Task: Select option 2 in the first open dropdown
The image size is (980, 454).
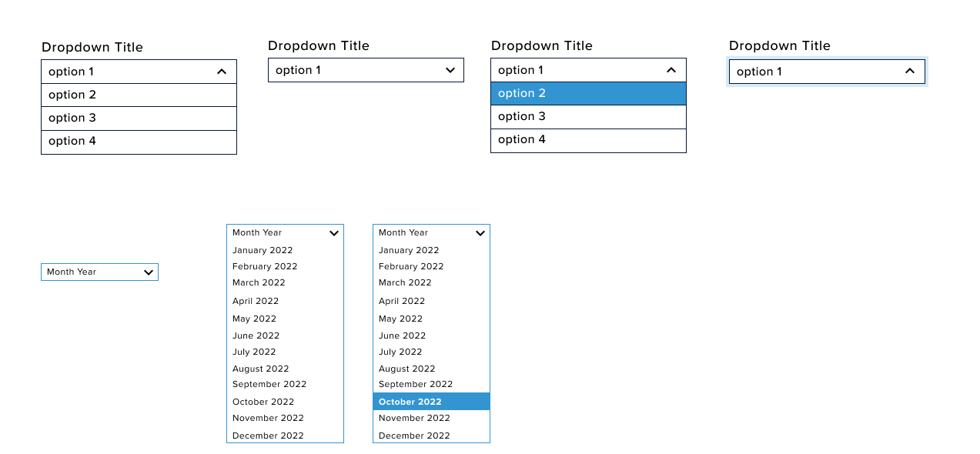Action: [139, 95]
